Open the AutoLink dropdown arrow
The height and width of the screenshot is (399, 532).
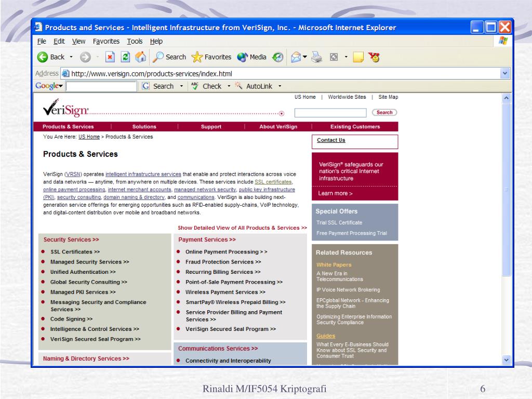click(x=280, y=86)
